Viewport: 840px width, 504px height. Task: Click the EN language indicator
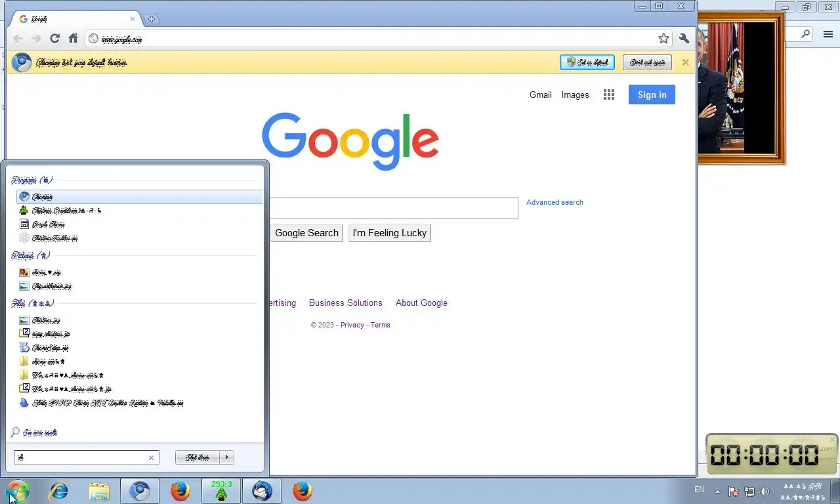(699, 490)
